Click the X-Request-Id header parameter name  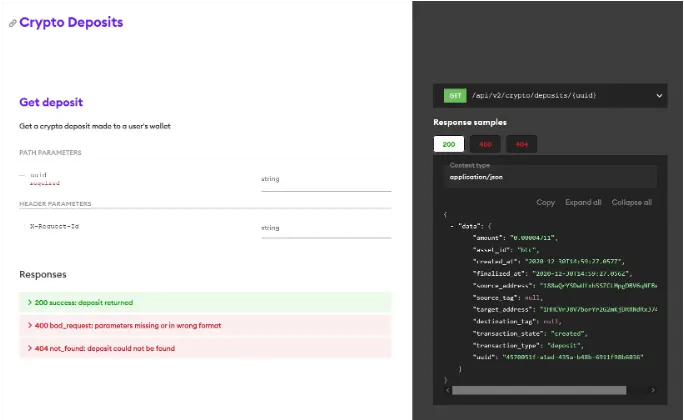56,227
